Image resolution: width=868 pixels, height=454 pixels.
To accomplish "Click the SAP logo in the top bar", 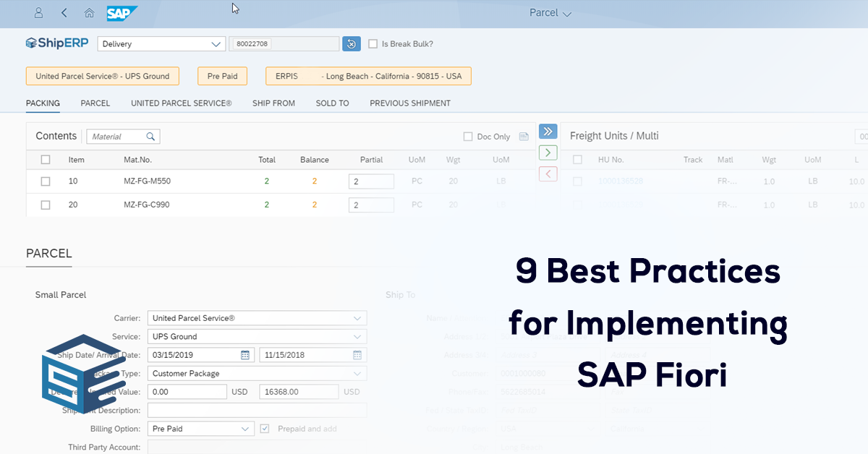I will (121, 13).
